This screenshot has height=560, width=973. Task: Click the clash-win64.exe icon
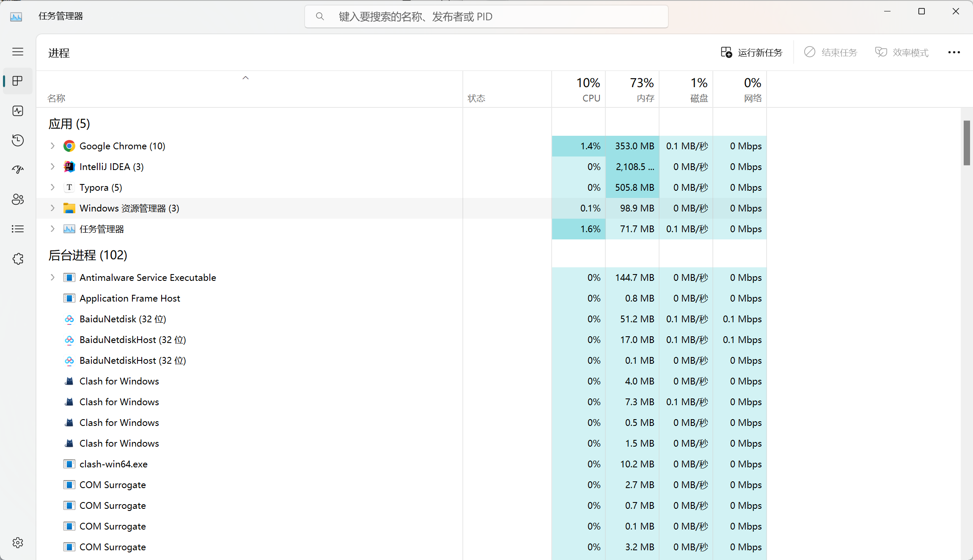[69, 464]
